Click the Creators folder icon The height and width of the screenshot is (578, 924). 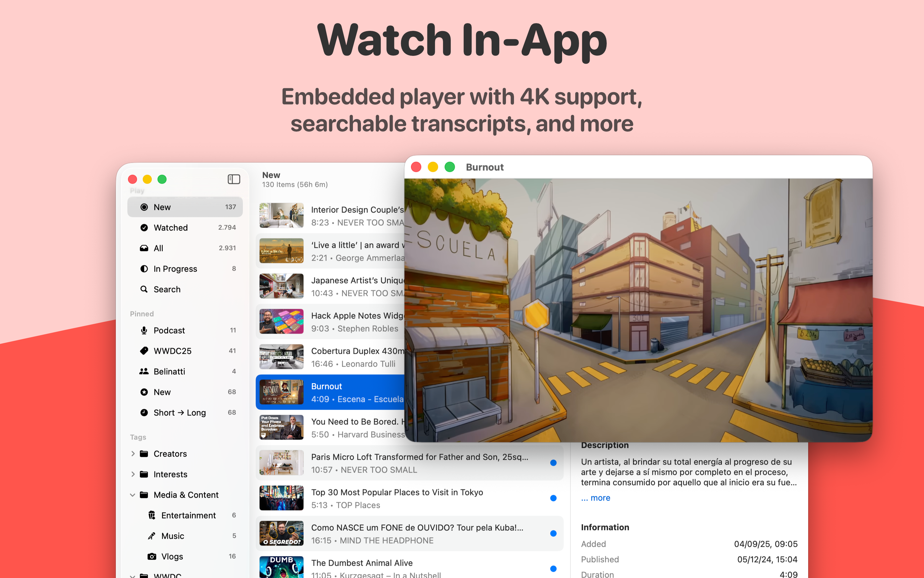click(144, 454)
